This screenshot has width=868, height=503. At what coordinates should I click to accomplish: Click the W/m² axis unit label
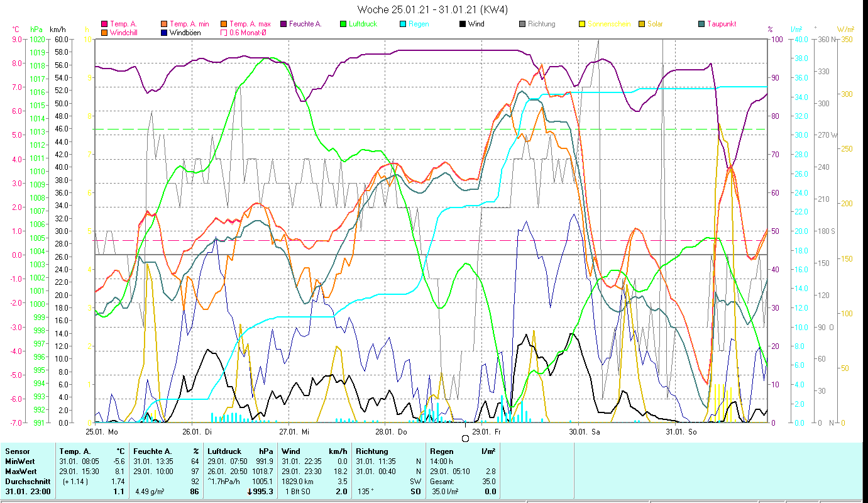[x=845, y=29]
